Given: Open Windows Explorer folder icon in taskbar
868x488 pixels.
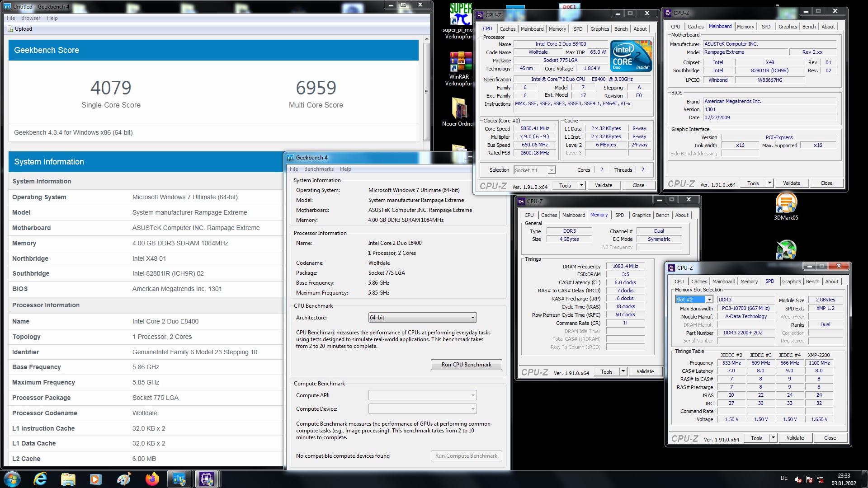Looking at the screenshot, I should tap(68, 479).
